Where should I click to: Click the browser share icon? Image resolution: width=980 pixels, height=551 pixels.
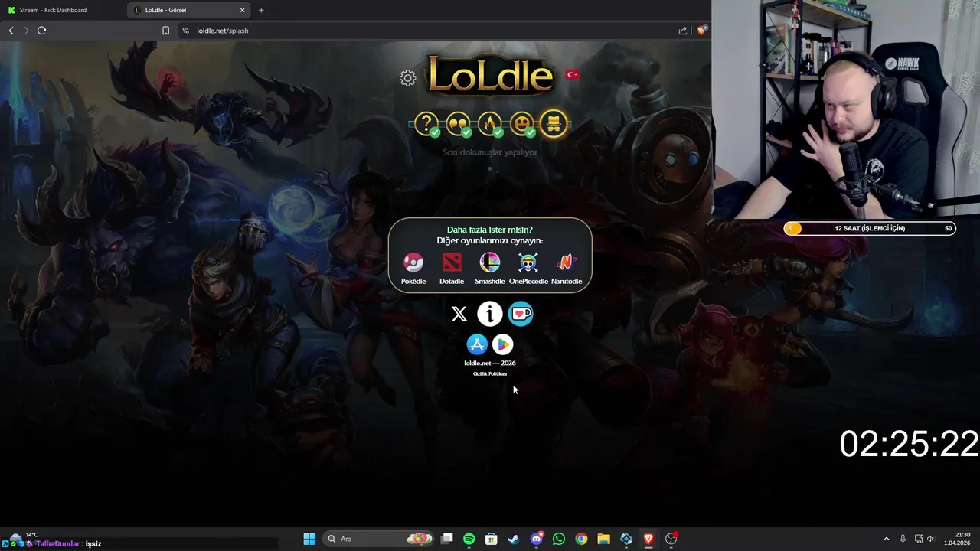[682, 31]
